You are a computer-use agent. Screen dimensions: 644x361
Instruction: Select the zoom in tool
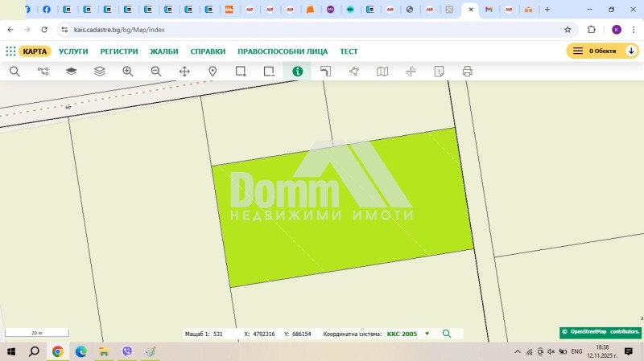127,71
